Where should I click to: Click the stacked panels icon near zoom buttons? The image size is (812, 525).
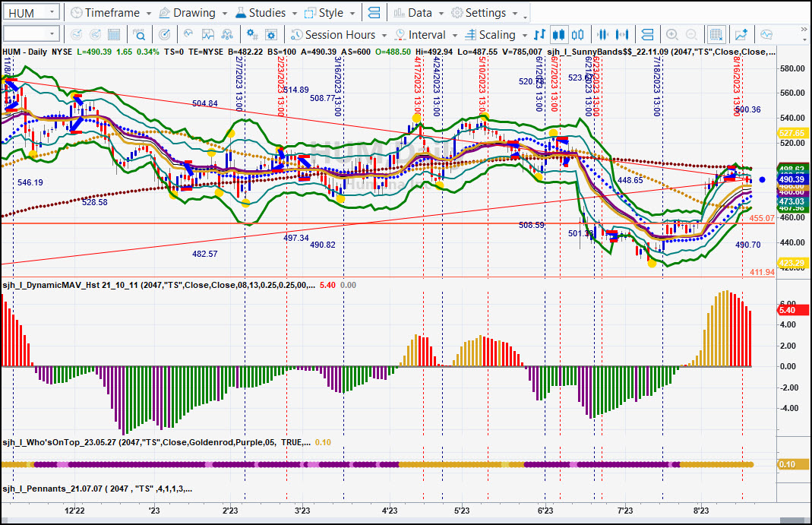tap(647, 35)
